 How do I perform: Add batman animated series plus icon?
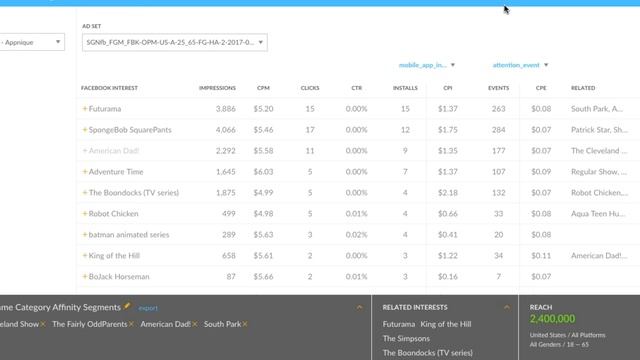tap(85, 235)
